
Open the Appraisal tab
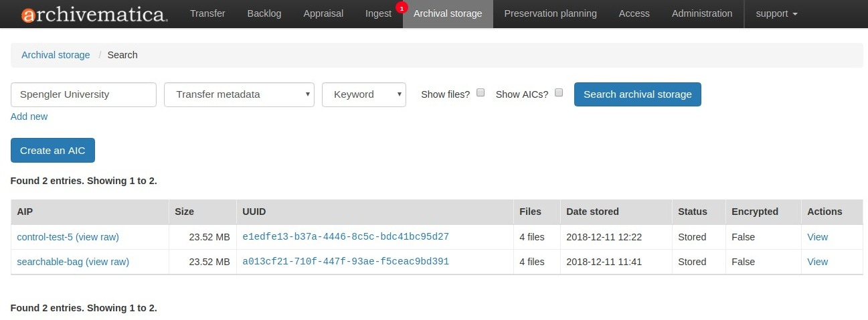click(x=323, y=13)
